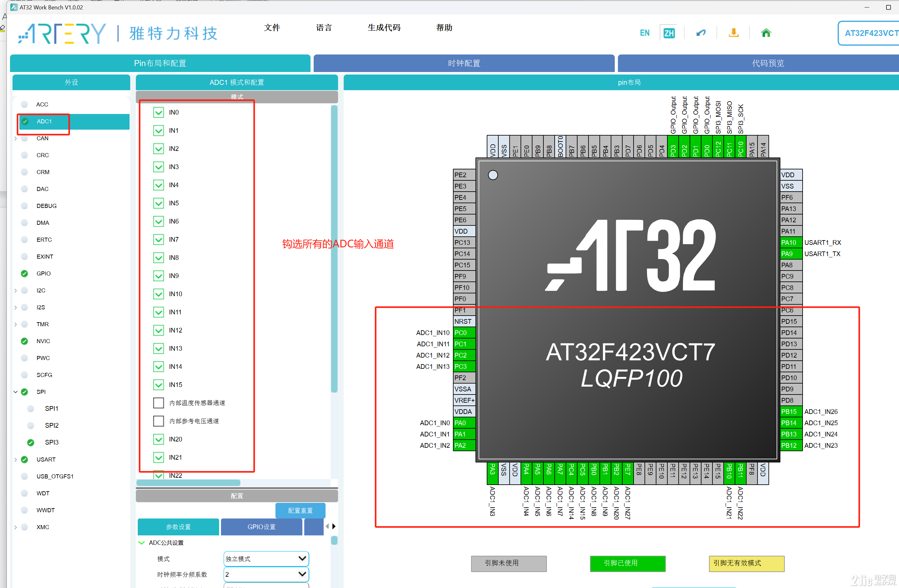Switch to the 时钟配置 tab
Screen dimensions: 899x588
click(x=464, y=63)
